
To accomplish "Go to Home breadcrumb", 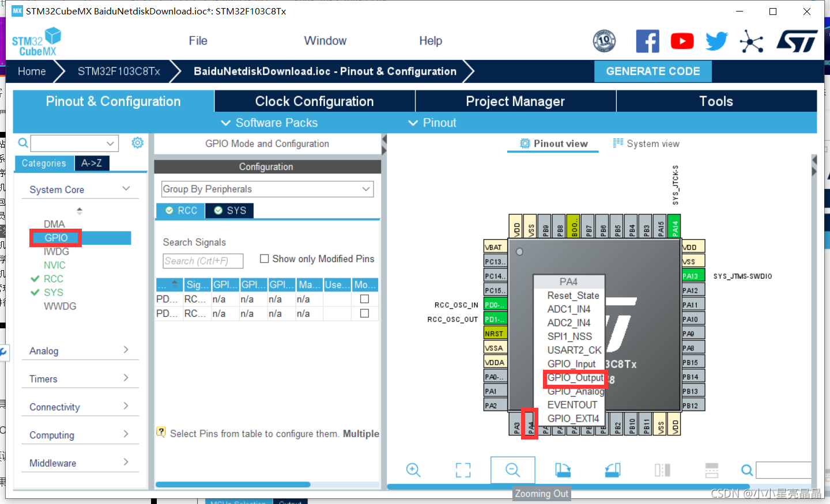I will [x=32, y=71].
